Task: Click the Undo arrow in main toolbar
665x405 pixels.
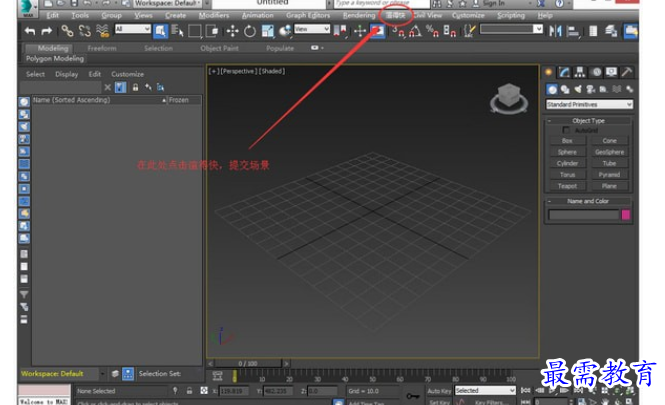Action: click(x=29, y=31)
